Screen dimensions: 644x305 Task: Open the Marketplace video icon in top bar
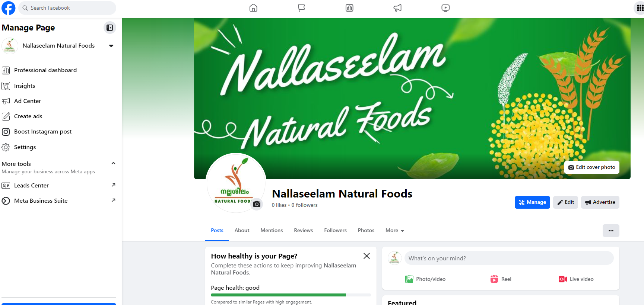click(x=445, y=8)
